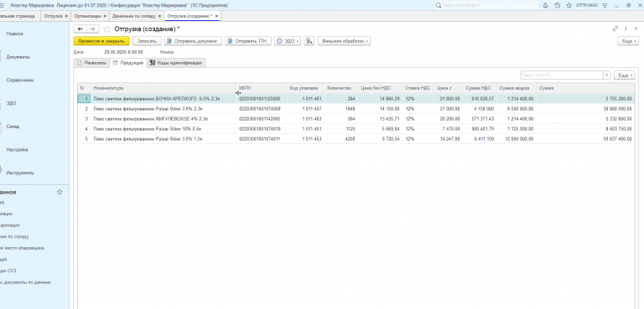Screen dimensions: 644x309
Task: Clear the table search with X button
Action: (606, 75)
